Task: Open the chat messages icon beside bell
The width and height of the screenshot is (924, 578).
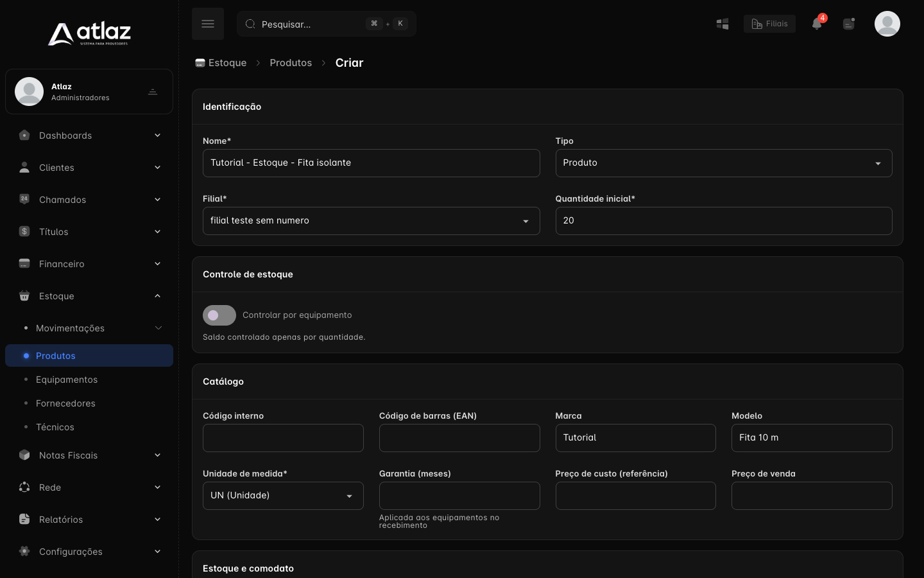Action: click(x=849, y=24)
